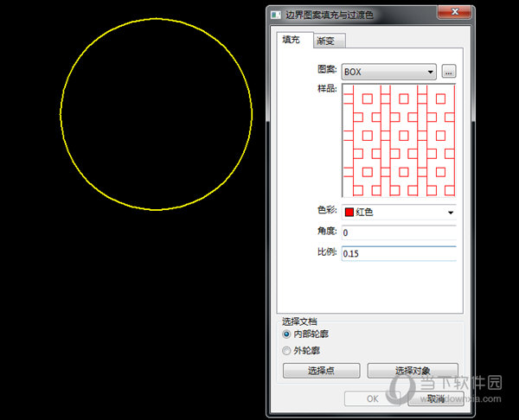Switch to the 填充 tab
The height and width of the screenshot is (420, 519).
click(x=295, y=40)
